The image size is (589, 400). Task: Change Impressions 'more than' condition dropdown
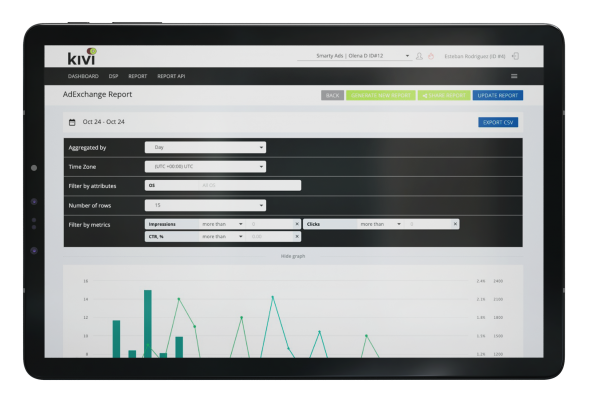point(222,224)
